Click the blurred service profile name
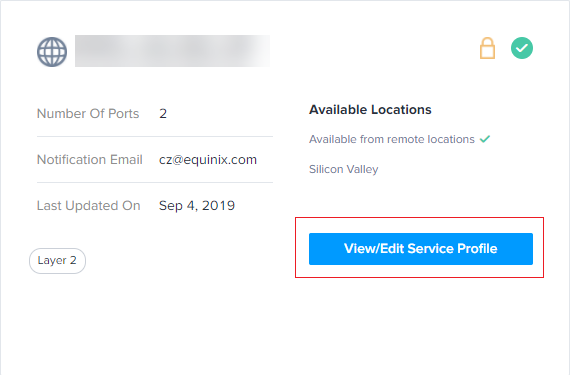 (172, 51)
